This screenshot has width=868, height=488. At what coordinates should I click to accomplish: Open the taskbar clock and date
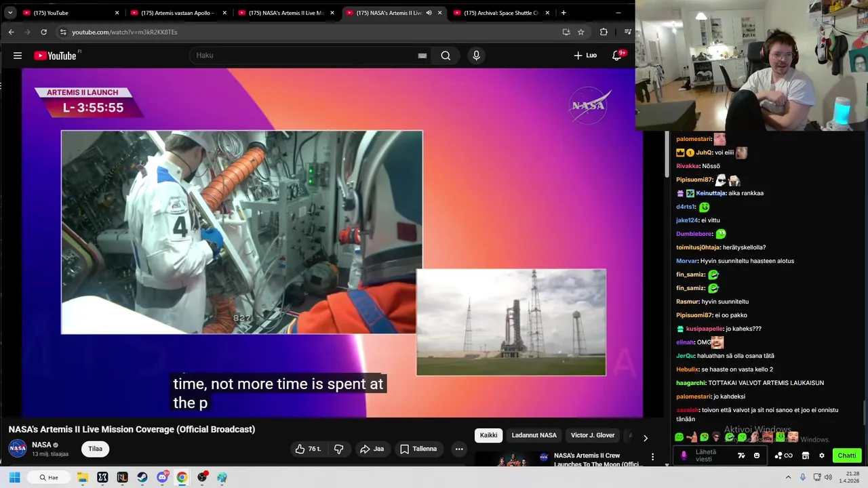(x=850, y=477)
